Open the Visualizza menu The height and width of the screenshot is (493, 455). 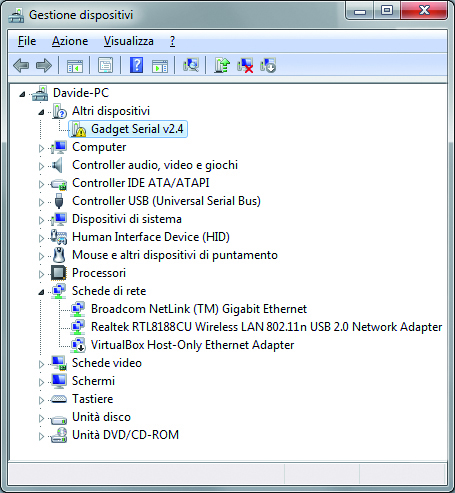[129, 41]
